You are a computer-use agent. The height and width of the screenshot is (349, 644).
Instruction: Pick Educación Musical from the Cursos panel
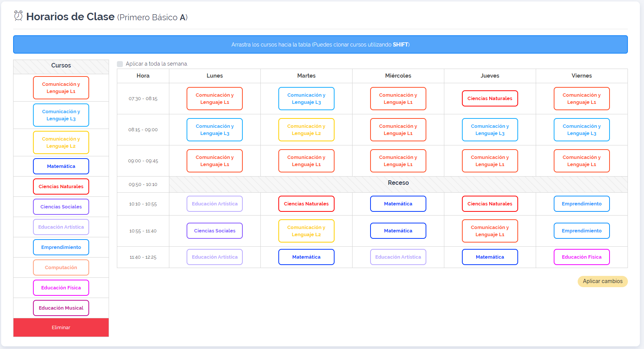(61, 308)
